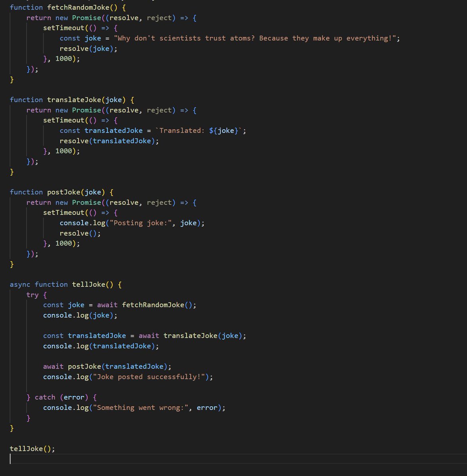Click the 'Joke posted successfully!' log line

click(x=128, y=377)
